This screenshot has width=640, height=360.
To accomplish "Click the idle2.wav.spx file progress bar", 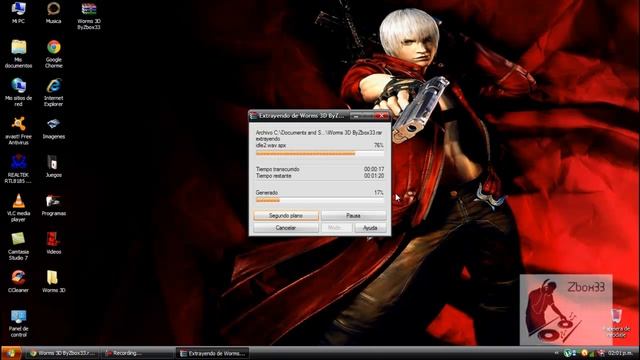I will 320,153.
